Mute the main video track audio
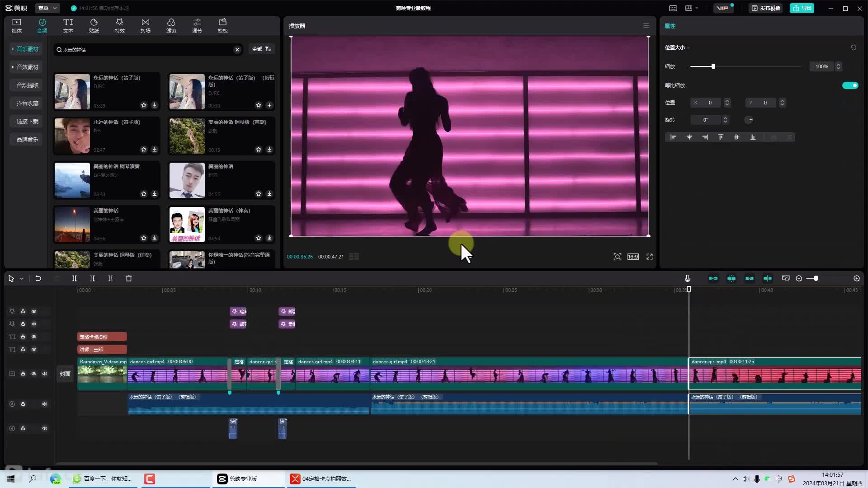The height and width of the screenshot is (488, 868). coord(45,374)
